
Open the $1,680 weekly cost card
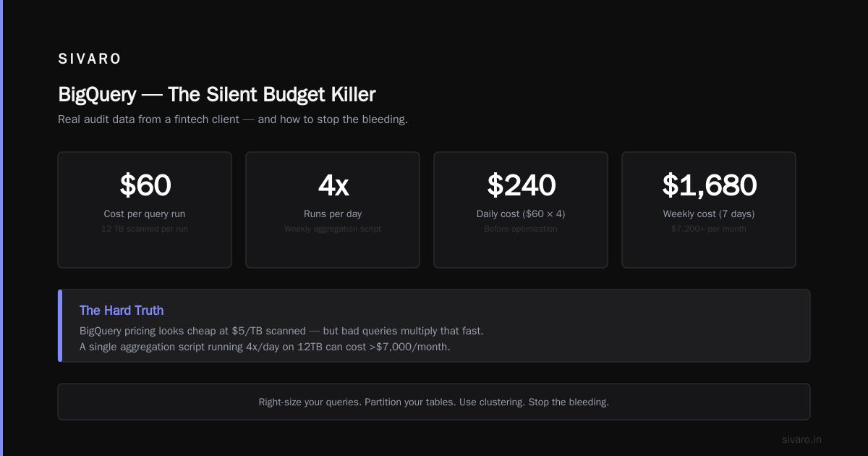pyautogui.click(x=709, y=210)
